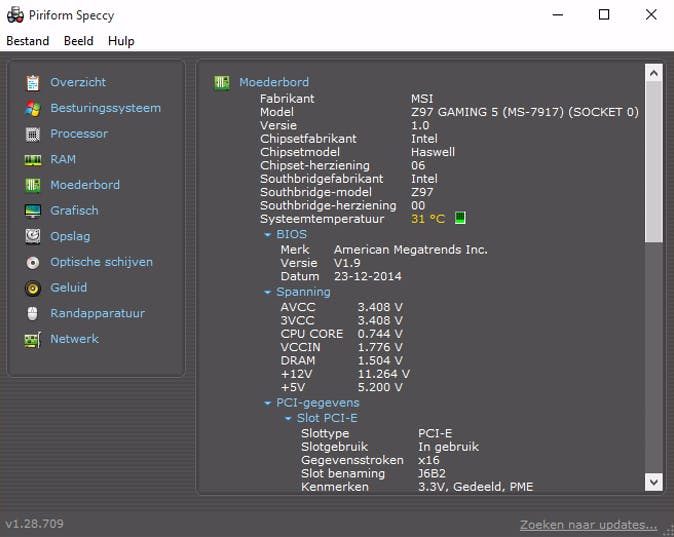
Task: Click the CPU CORE 0.744 V value
Action: pos(380,334)
